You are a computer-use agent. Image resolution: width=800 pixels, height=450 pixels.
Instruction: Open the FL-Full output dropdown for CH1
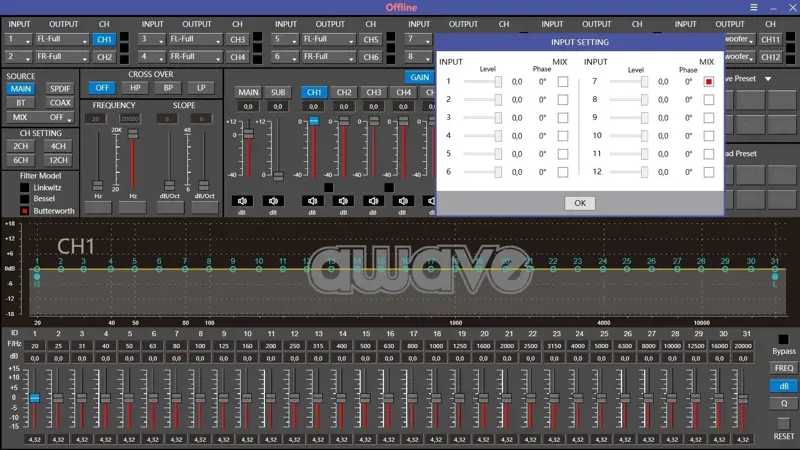(x=63, y=40)
